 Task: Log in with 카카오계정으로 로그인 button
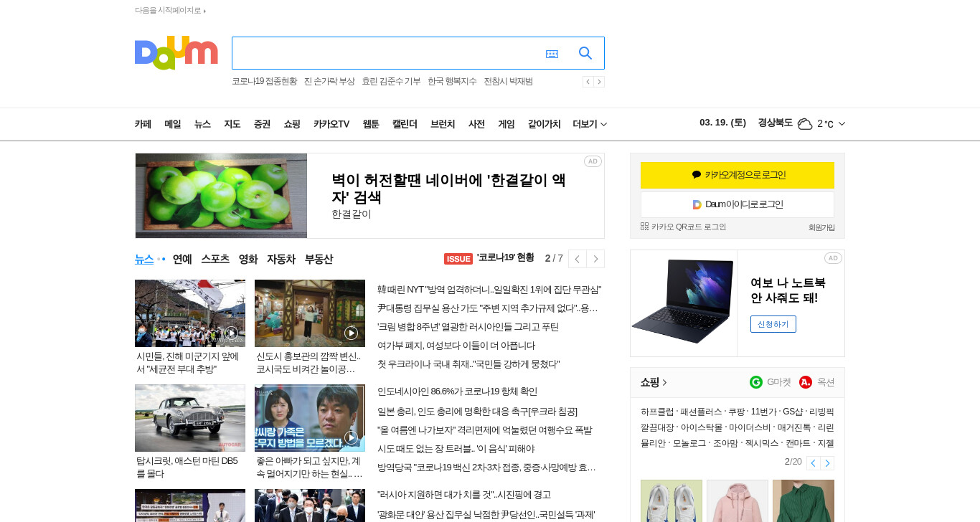[738, 175]
